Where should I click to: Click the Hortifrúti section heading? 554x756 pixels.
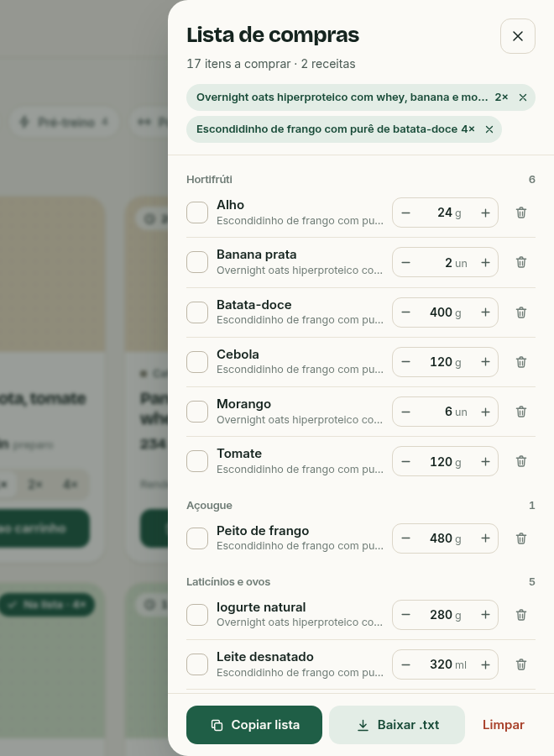coord(209,180)
